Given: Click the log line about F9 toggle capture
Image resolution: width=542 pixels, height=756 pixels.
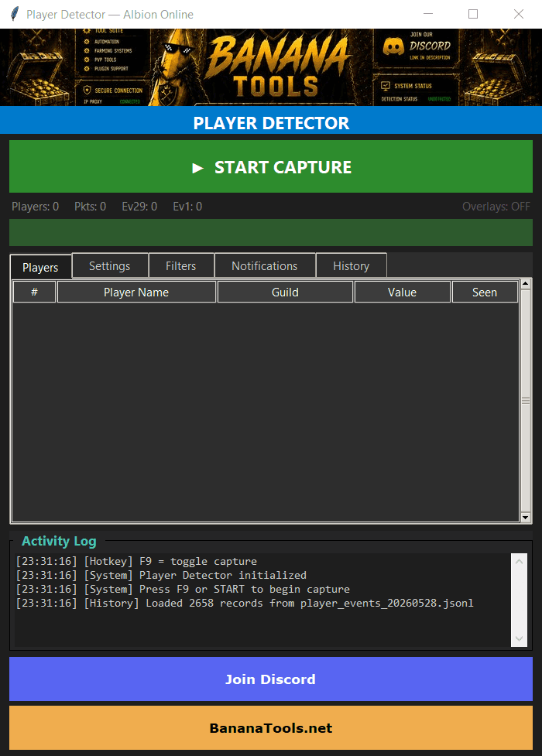Looking at the screenshot, I should [x=136, y=561].
